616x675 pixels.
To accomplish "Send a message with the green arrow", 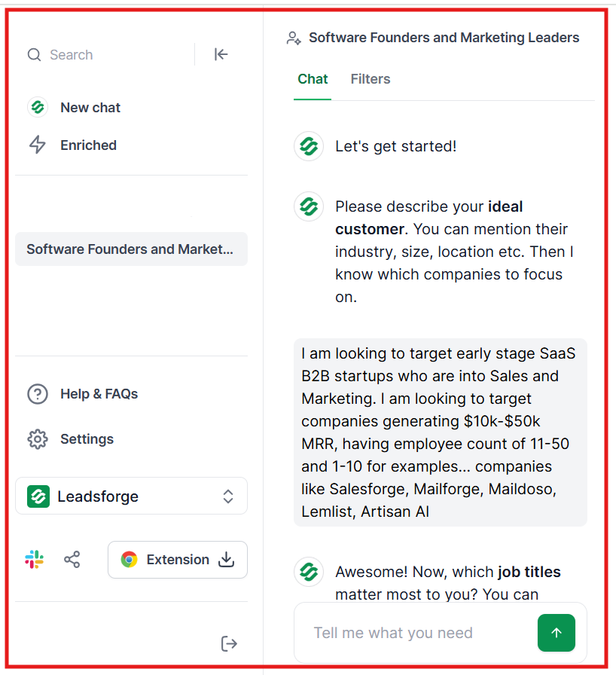I will pos(557,633).
